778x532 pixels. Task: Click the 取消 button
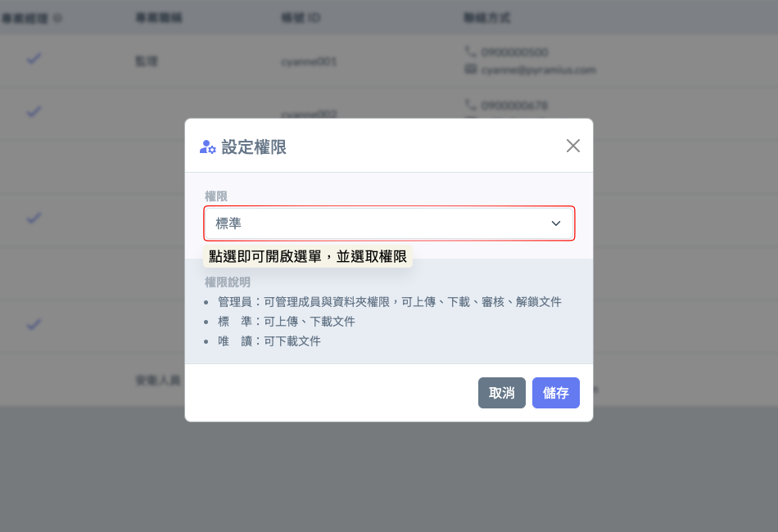(501, 393)
